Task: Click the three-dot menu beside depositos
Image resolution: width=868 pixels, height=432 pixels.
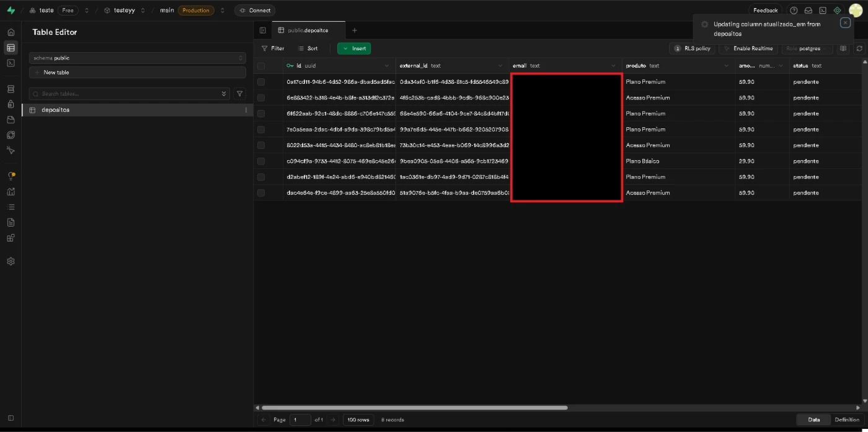Action: click(x=246, y=110)
